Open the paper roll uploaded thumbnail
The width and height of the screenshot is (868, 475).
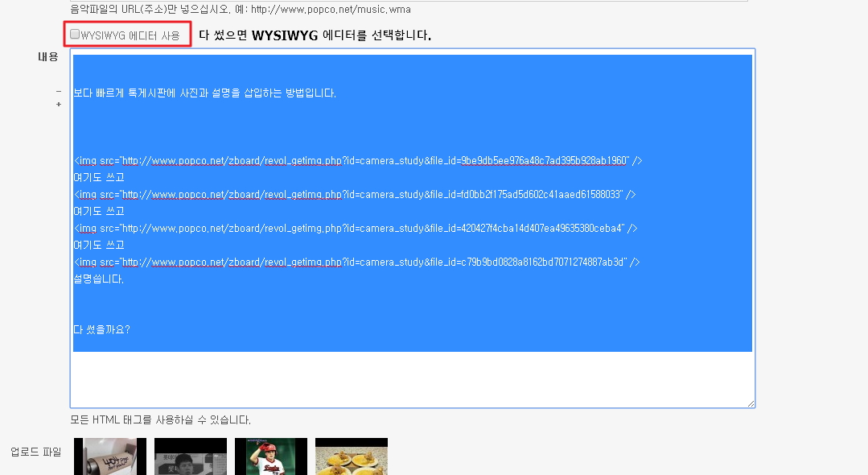click(x=110, y=456)
